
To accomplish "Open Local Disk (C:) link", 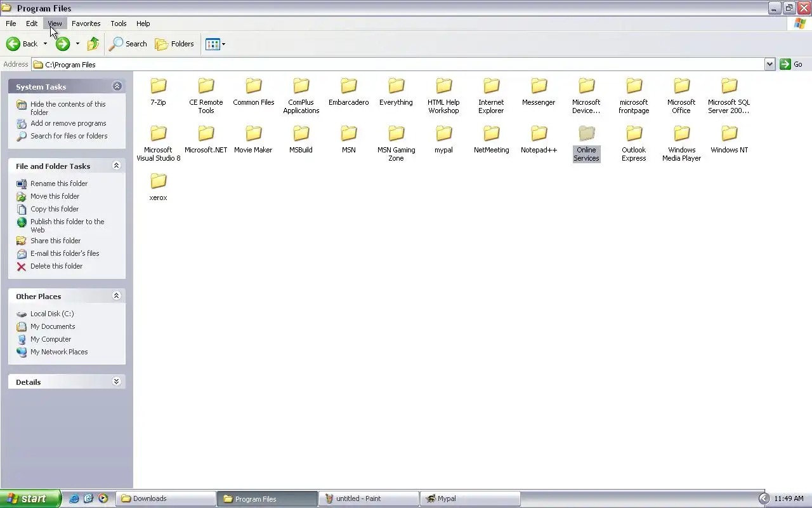I will (52, 314).
